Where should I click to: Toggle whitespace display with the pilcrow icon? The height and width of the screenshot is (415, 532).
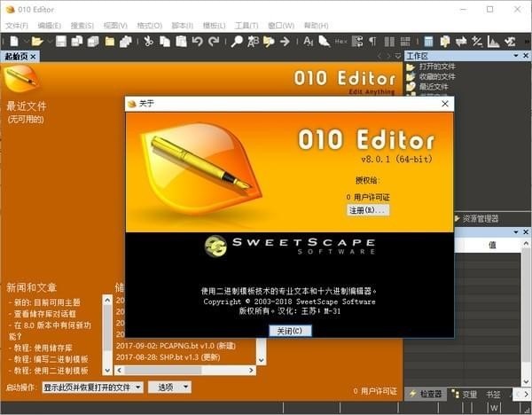click(x=372, y=42)
